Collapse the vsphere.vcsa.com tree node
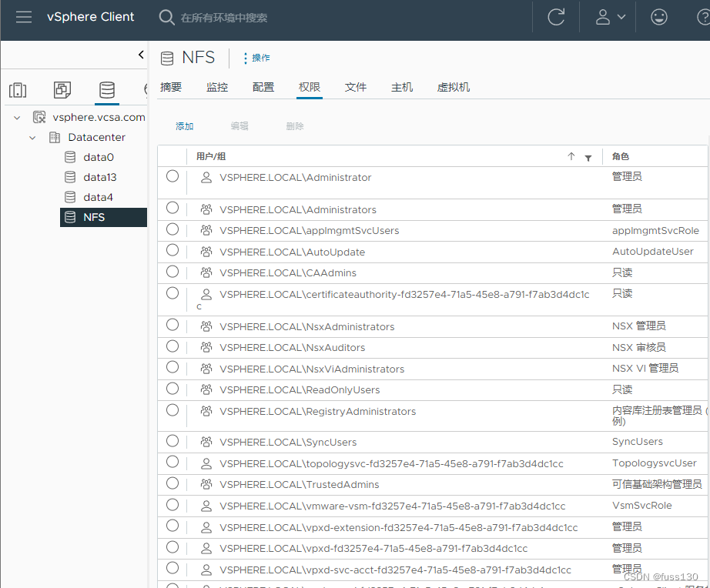This screenshot has width=710, height=588. pos(17,118)
